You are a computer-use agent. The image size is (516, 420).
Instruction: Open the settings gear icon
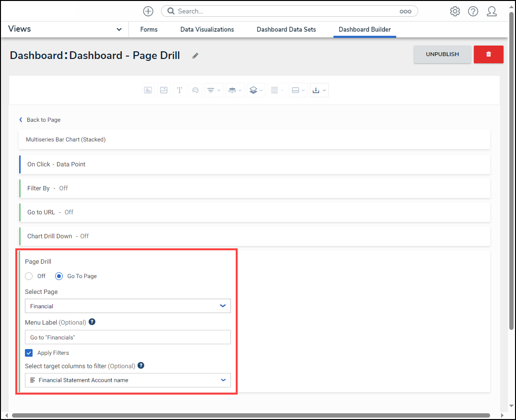(x=455, y=12)
